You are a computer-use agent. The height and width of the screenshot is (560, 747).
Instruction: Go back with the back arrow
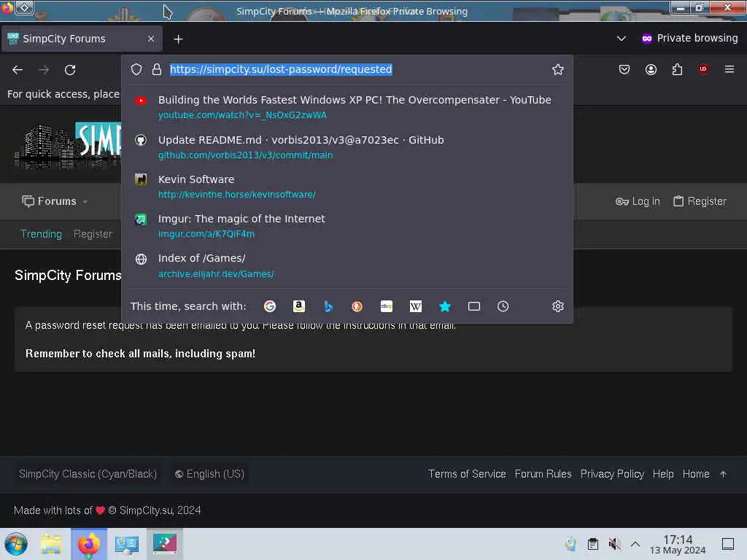point(18,70)
